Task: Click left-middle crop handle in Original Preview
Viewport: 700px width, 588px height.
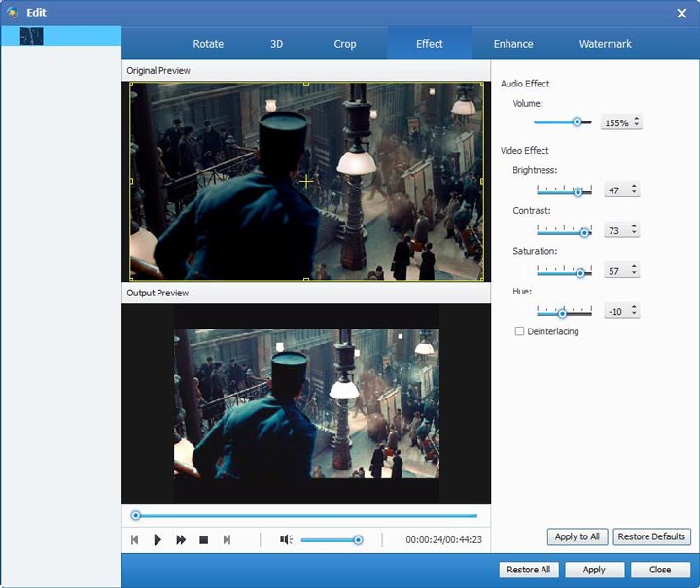Action: [131, 181]
